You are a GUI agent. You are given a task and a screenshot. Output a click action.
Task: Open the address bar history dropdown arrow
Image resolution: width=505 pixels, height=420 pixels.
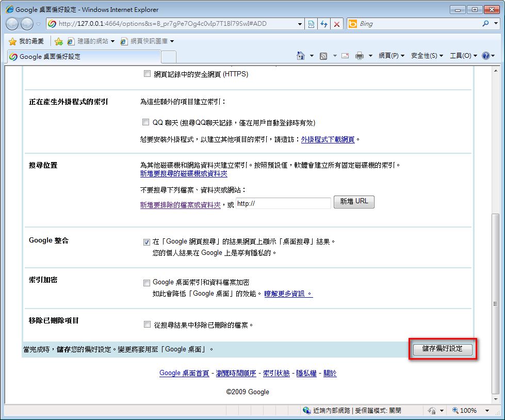(x=300, y=24)
